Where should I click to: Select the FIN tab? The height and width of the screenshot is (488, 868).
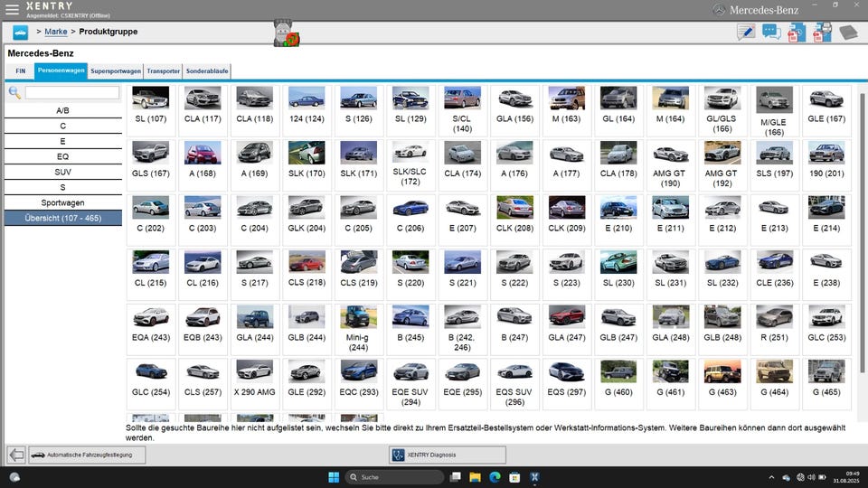coord(21,71)
